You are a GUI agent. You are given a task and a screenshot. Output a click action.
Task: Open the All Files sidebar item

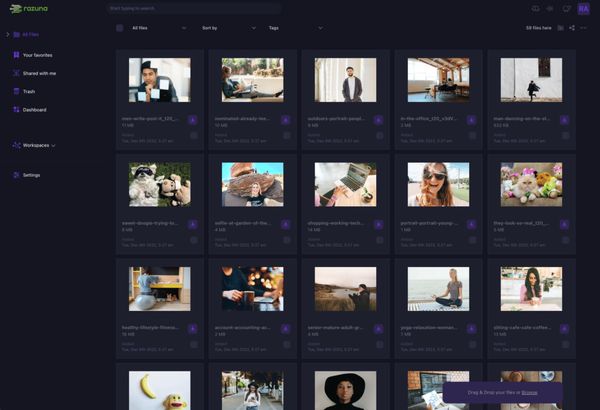(31, 34)
